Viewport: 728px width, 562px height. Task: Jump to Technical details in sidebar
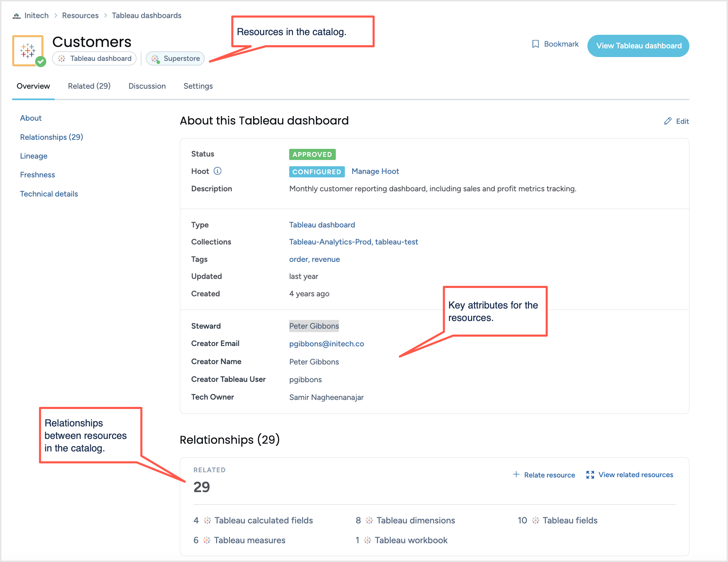(49, 194)
